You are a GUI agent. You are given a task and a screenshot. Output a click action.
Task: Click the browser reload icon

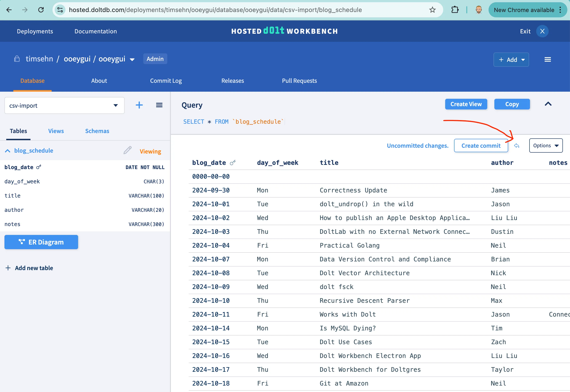click(41, 10)
